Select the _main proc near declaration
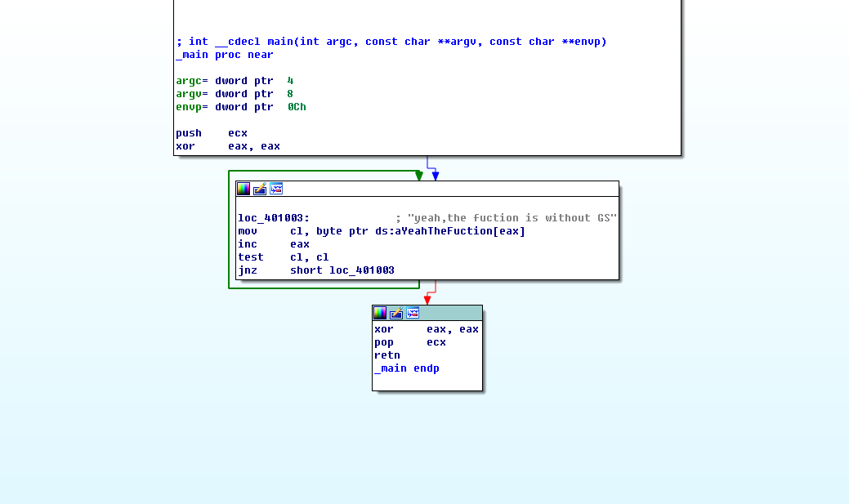 click(219, 55)
